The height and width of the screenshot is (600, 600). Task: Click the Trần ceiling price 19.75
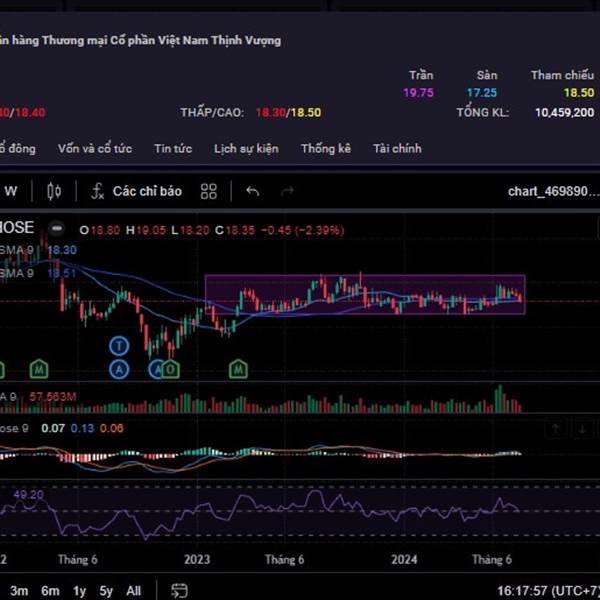(419, 93)
